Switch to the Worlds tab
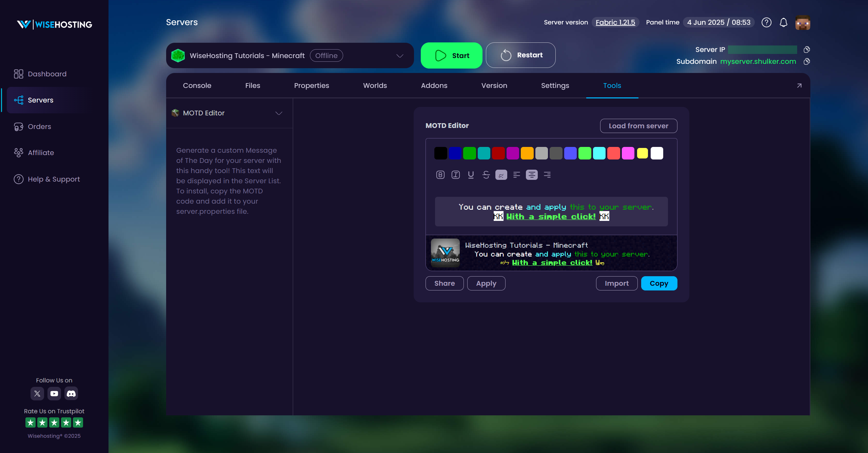The height and width of the screenshot is (453, 868). click(375, 86)
